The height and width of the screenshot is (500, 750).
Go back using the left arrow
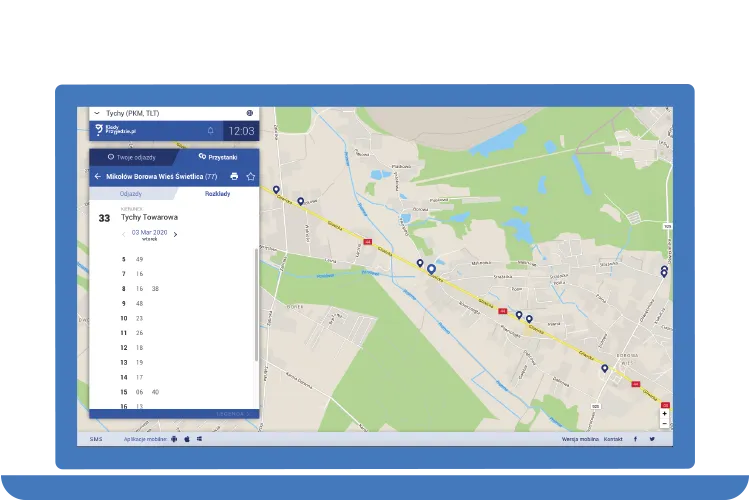click(97, 176)
